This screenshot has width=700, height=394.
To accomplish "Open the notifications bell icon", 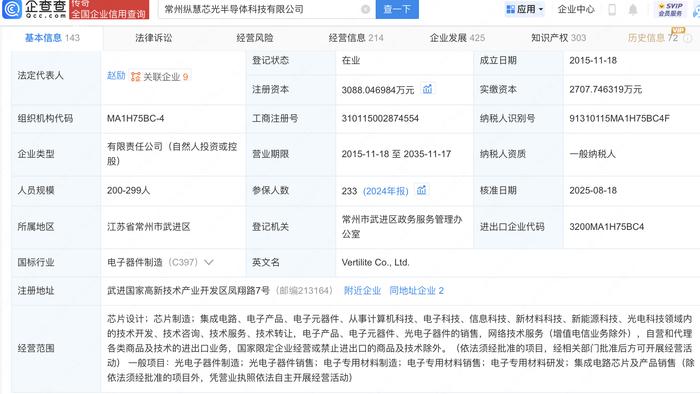I will click(633, 9).
